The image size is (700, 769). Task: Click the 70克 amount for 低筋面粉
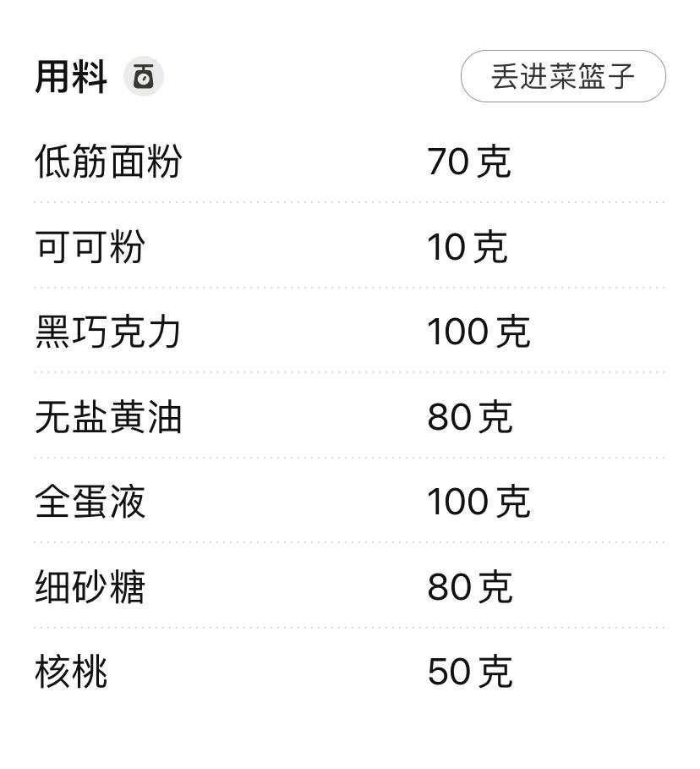(466, 162)
